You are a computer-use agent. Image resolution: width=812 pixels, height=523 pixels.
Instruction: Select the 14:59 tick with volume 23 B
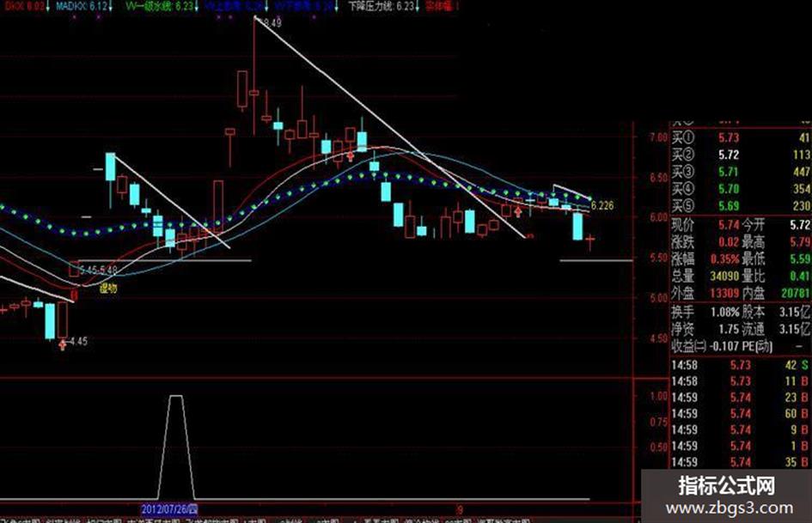pyautogui.click(x=741, y=398)
